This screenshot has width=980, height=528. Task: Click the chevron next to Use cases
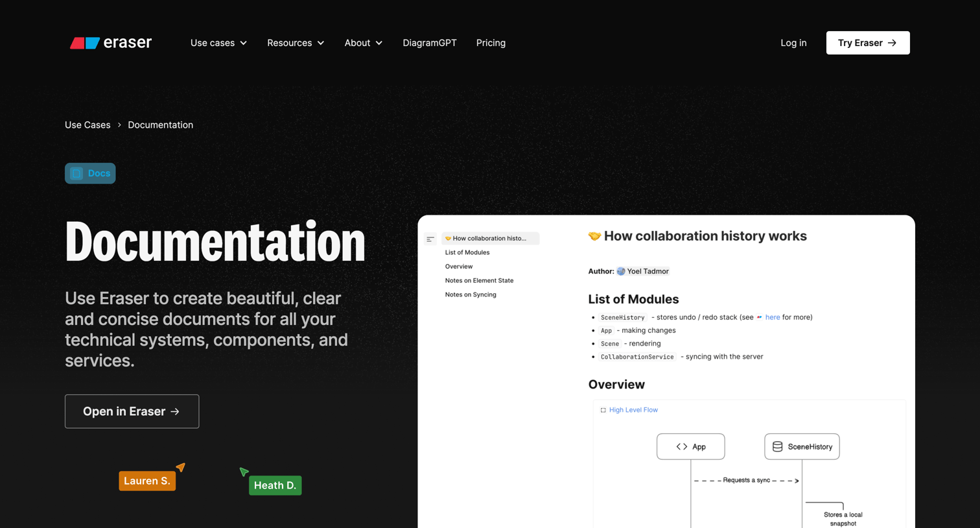point(244,43)
